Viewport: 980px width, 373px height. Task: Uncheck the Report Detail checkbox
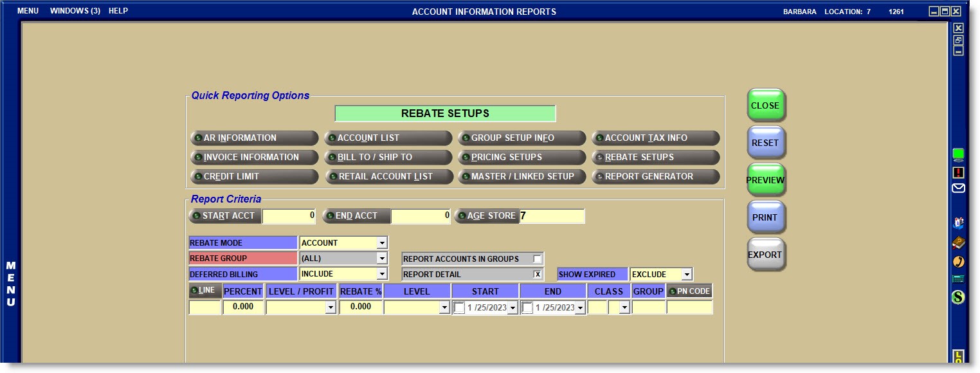click(x=537, y=275)
